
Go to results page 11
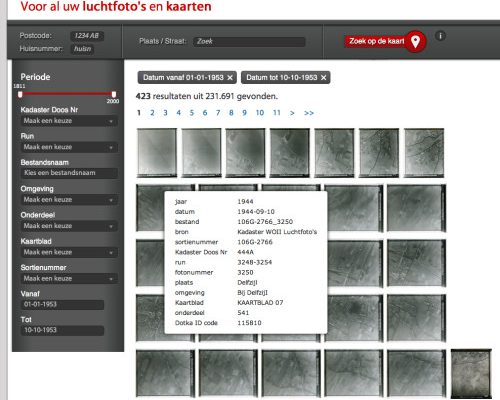coord(277,113)
